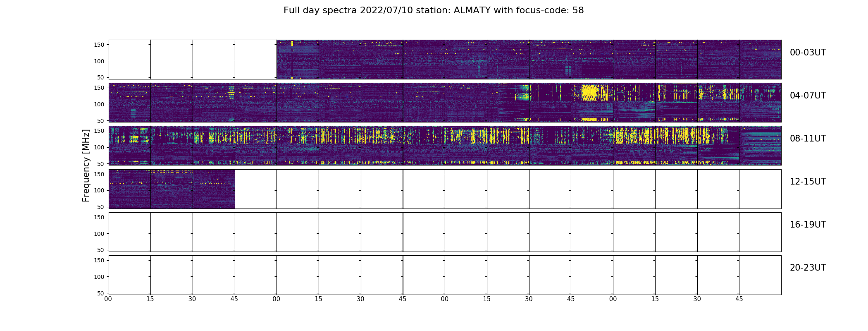This screenshot has width=868, height=331.
Task: Click the 150 tick label of the 12-15UT row
Action: [x=100, y=174]
